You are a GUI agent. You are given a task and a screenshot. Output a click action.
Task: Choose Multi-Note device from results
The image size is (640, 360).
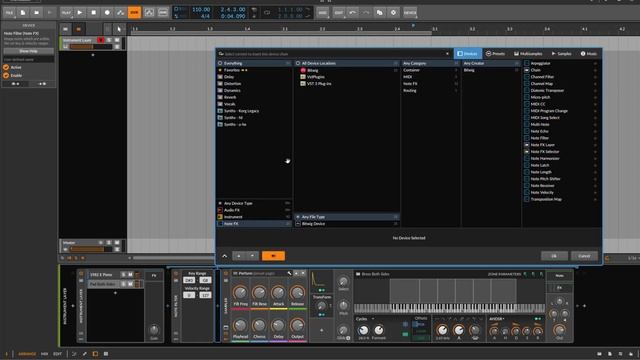(561, 124)
